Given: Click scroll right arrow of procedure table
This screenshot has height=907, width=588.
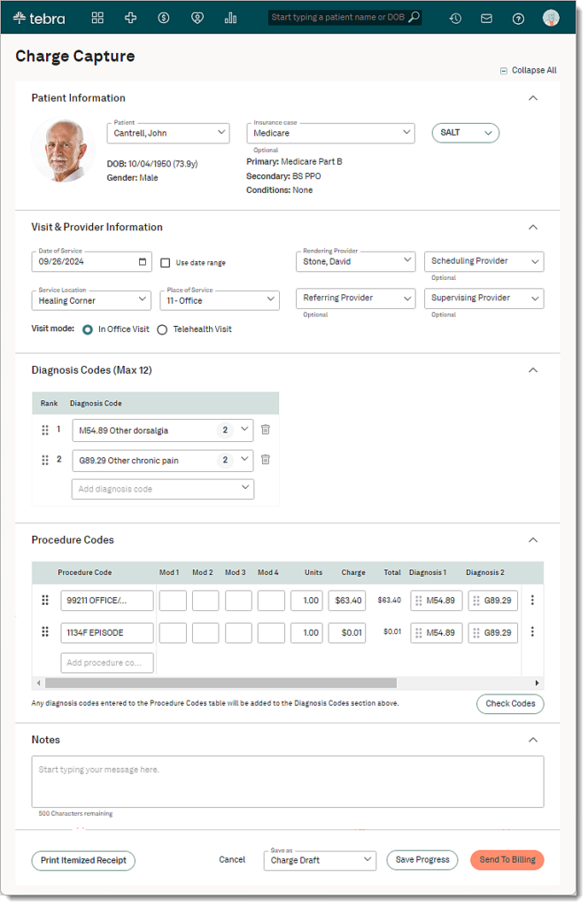Looking at the screenshot, I should point(538,683).
